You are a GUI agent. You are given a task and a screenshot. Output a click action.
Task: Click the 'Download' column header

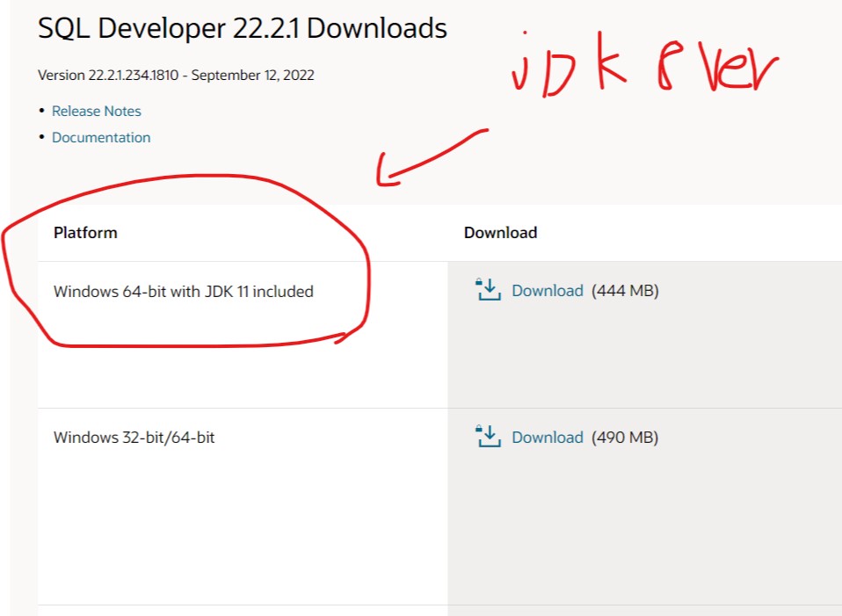pos(500,233)
